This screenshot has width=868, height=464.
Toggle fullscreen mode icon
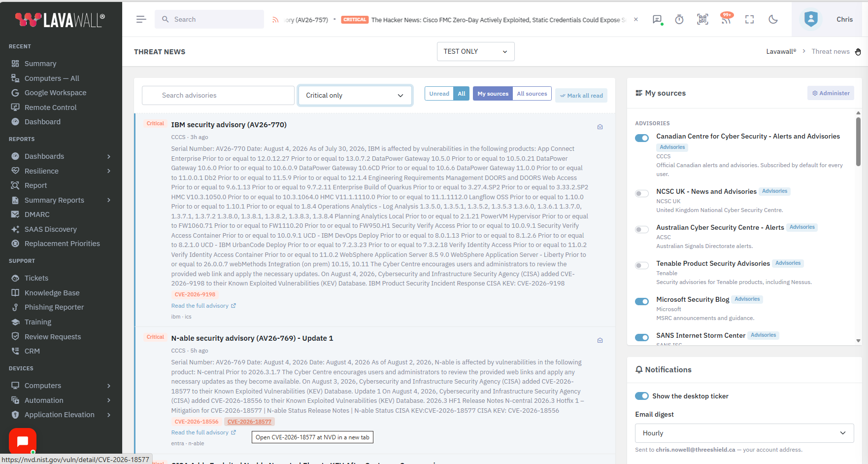749,20
